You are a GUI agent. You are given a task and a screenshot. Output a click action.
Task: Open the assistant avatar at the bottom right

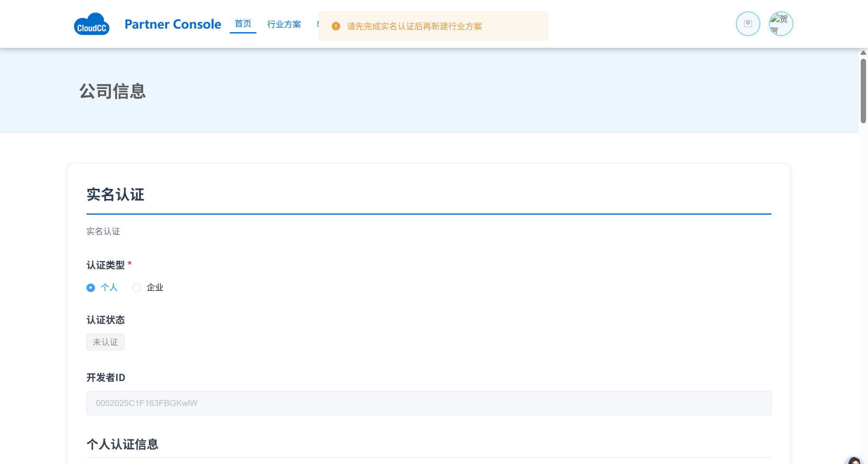click(854, 461)
